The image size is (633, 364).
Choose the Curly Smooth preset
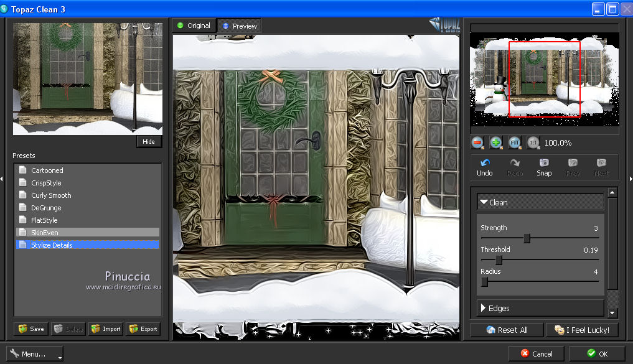51,195
